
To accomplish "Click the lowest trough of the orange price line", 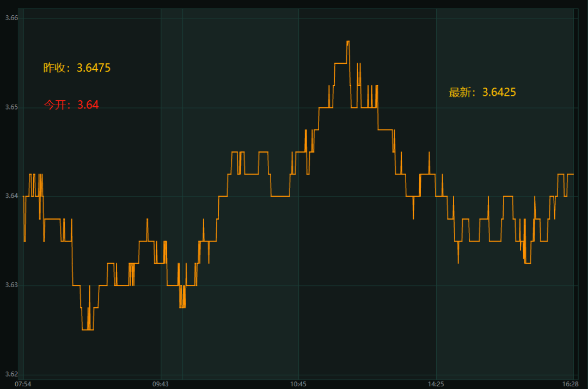I will (x=87, y=330).
